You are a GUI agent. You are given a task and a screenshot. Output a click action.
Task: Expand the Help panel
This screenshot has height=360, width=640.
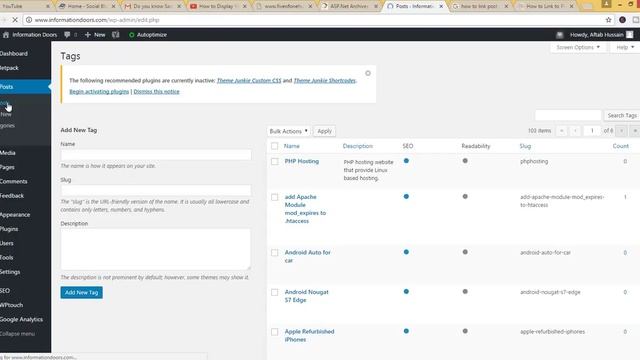[x=625, y=47]
